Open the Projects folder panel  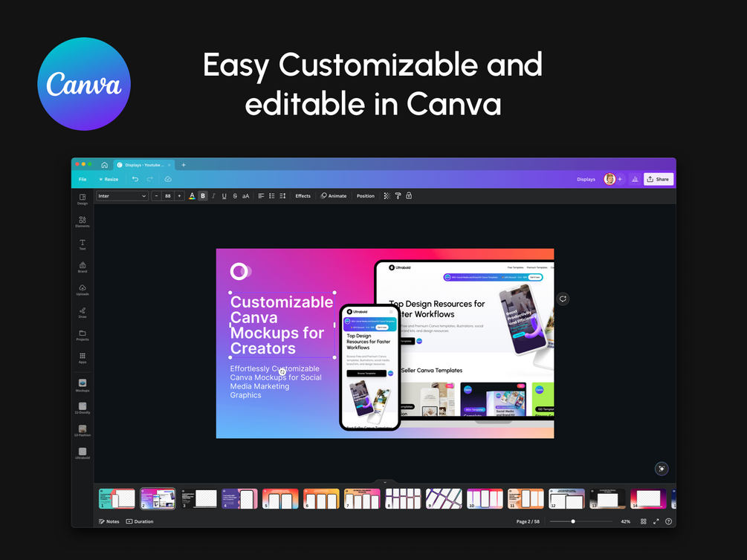(83, 335)
